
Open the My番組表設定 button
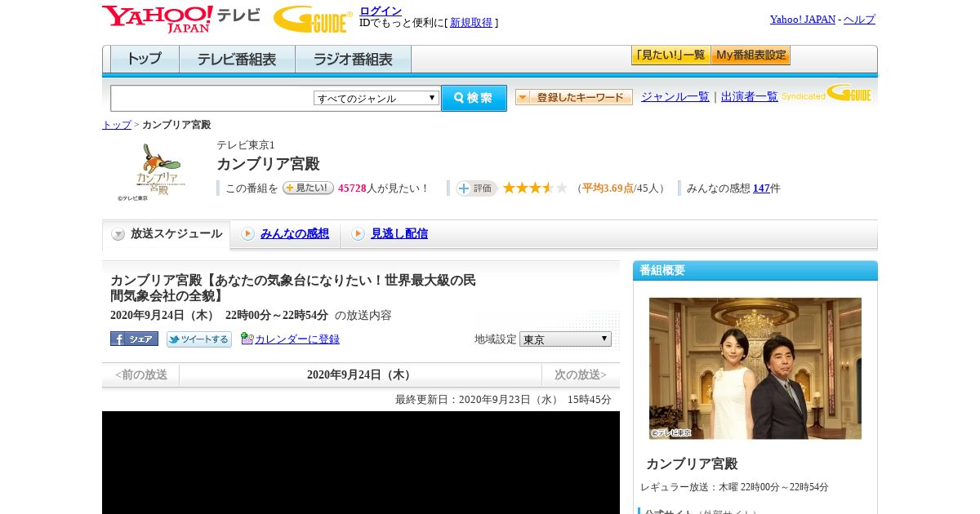[751, 55]
